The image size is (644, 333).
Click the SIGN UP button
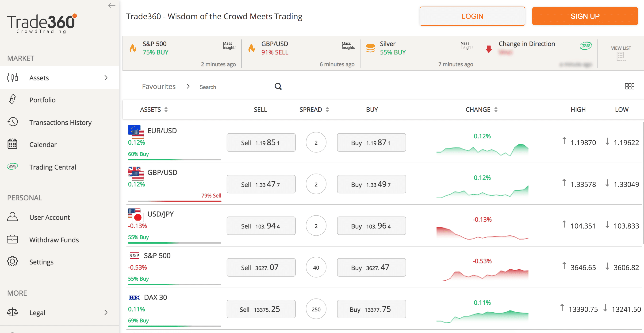[x=585, y=16]
